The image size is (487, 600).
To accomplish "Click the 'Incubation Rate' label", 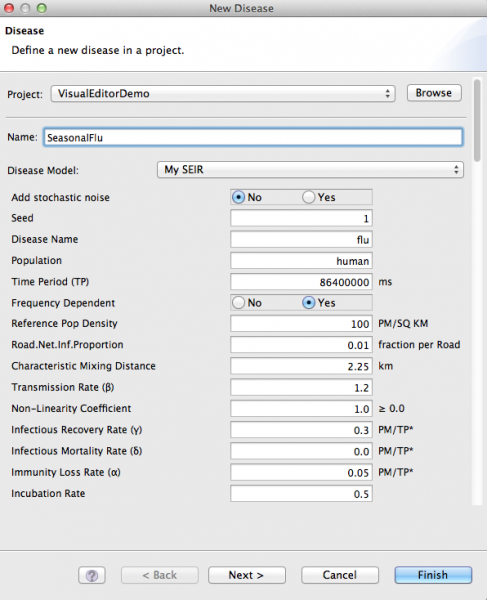I will (48, 494).
